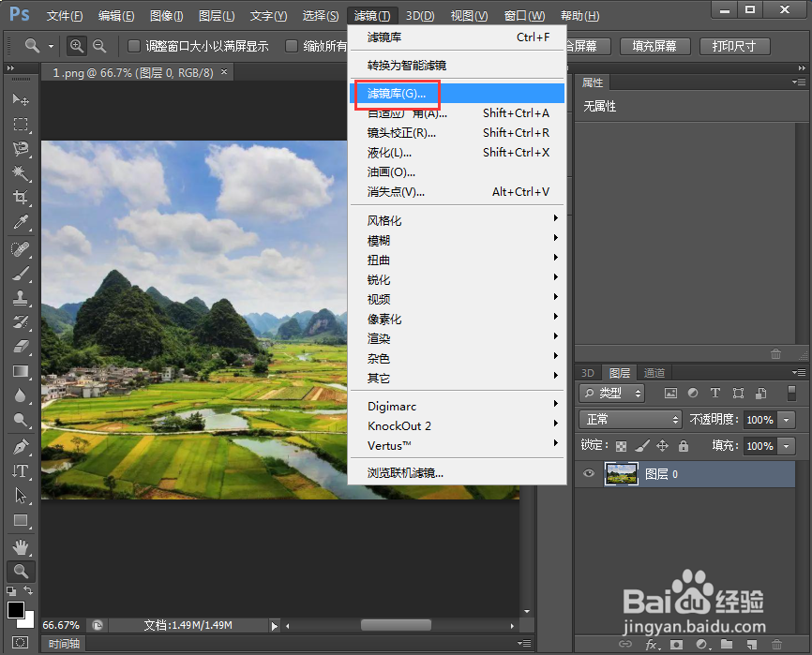Select the Dodge tool

pos(21,420)
